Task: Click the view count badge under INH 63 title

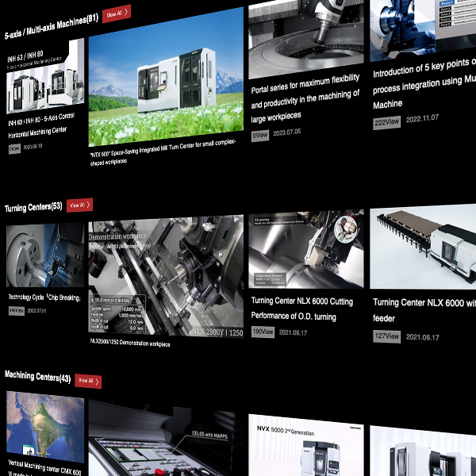Action: (x=14, y=149)
